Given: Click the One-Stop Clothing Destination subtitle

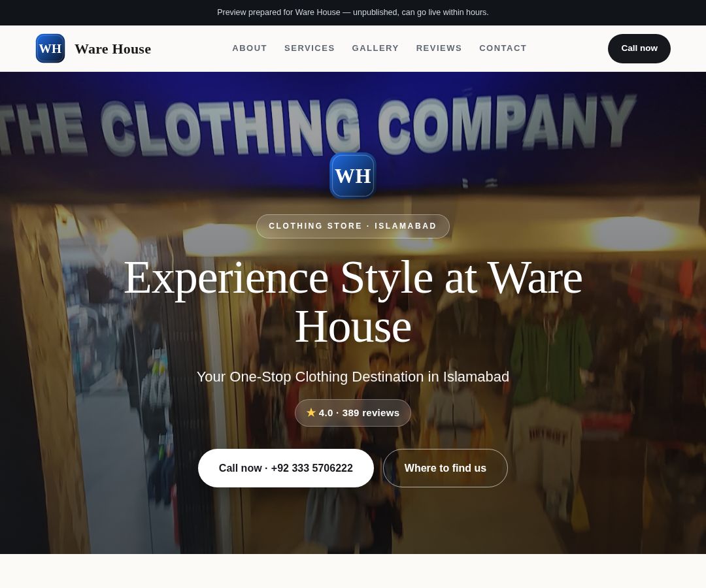Looking at the screenshot, I should point(353,376).
